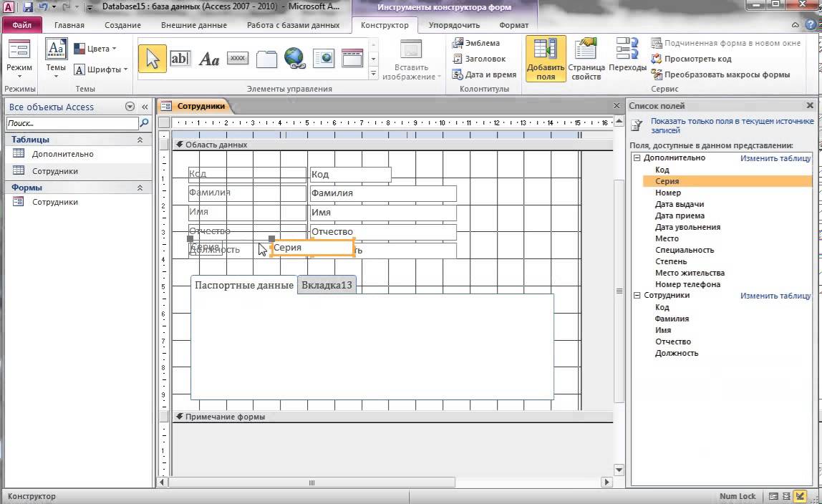Insert an Эмблема logo

tap(476, 43)
